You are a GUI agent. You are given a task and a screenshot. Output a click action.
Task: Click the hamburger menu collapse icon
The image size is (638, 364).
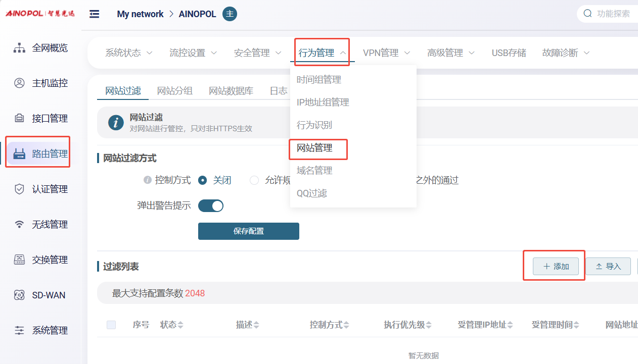click(94, 14)
